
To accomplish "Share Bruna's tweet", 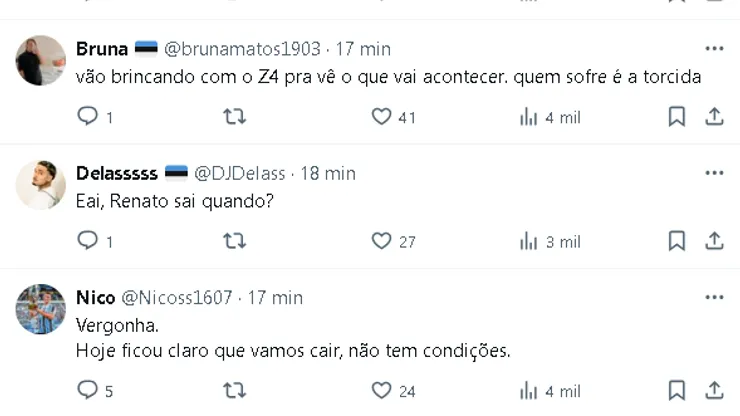I will tap(714, 117).
